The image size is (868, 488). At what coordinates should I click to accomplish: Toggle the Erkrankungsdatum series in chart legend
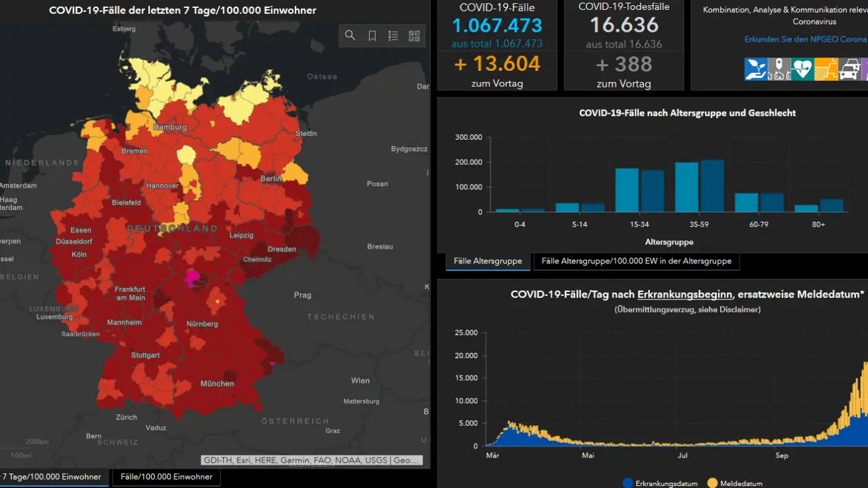coord(660,483)
